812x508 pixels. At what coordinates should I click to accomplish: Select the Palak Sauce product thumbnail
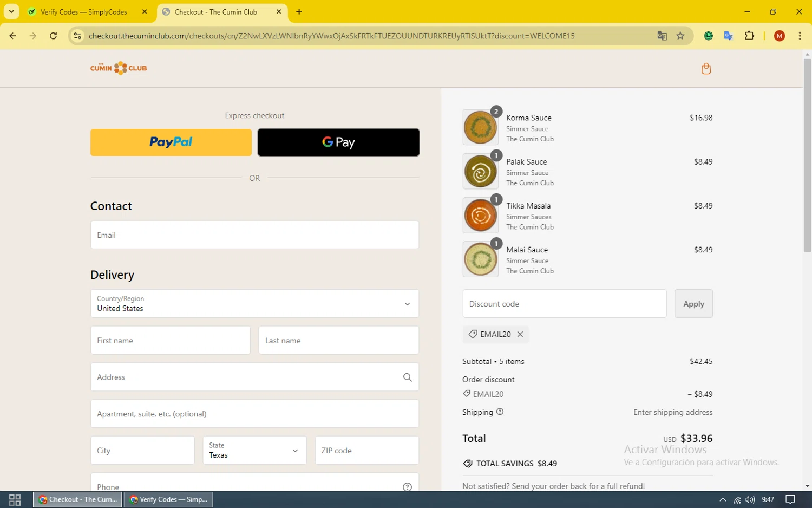coord(481,171)
